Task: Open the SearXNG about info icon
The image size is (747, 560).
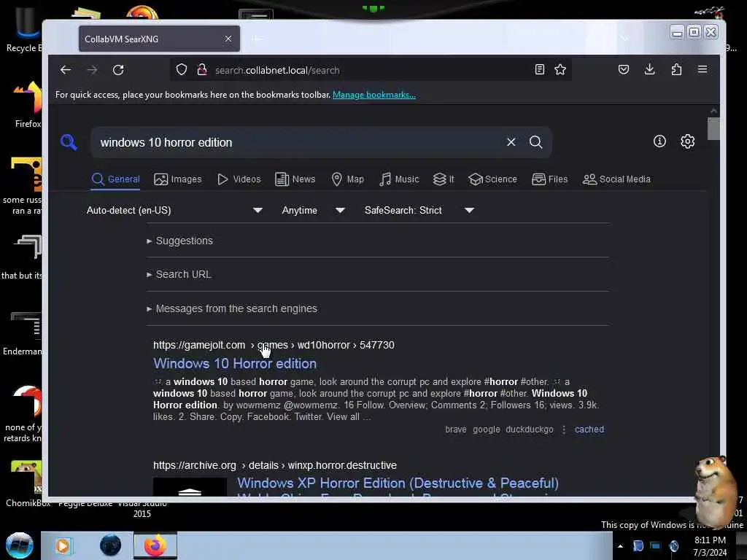Action: 659,141
